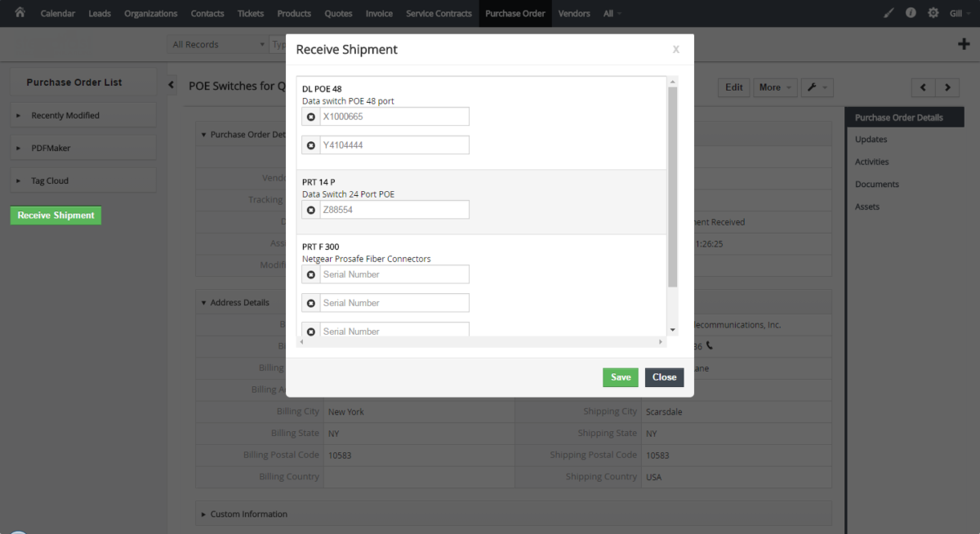Image resolution: width=980 pixels, height=534 pixels.
Task: Click the paintbrush theme icon
Action: point(889,13)
